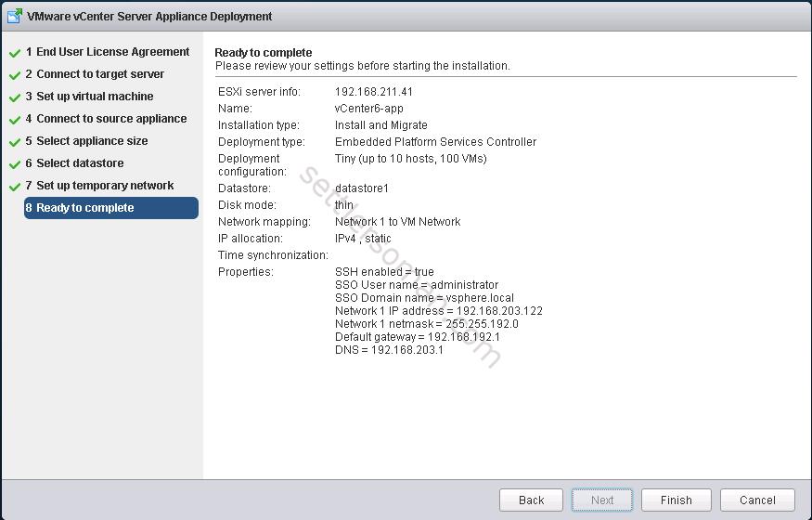
Task: Click the green checkmark beside Set up temporary network
Action: [15, 187]
